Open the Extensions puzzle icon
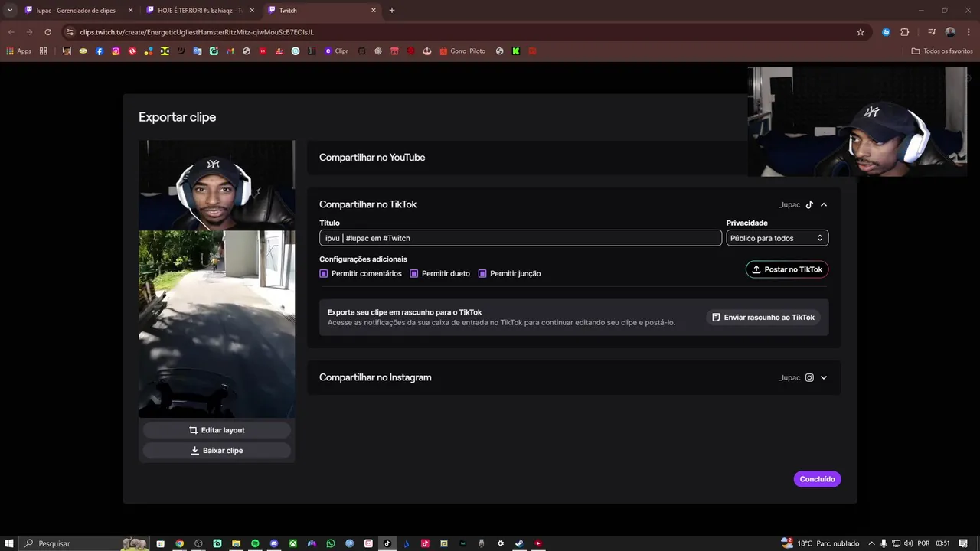 pos(905,32)
